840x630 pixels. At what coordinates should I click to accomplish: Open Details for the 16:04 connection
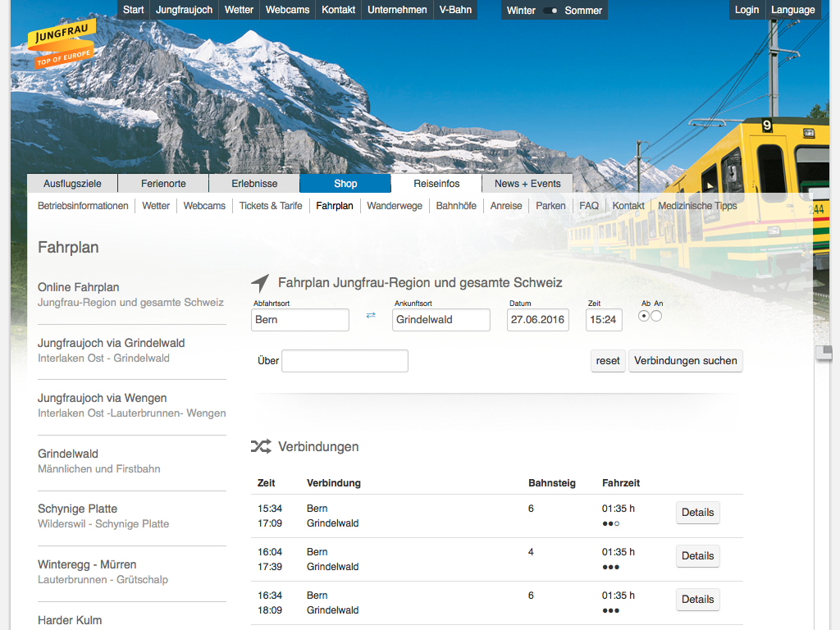(697, 556)
